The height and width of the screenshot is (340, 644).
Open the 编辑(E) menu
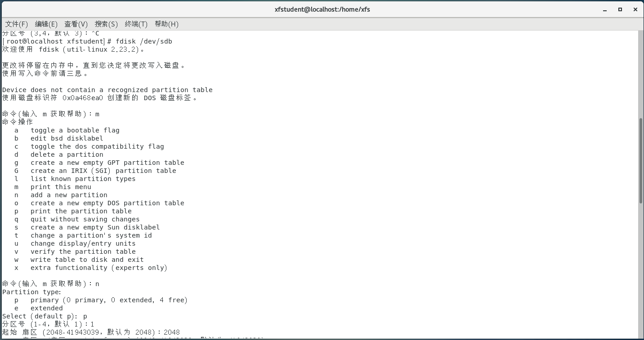(46, 24)
